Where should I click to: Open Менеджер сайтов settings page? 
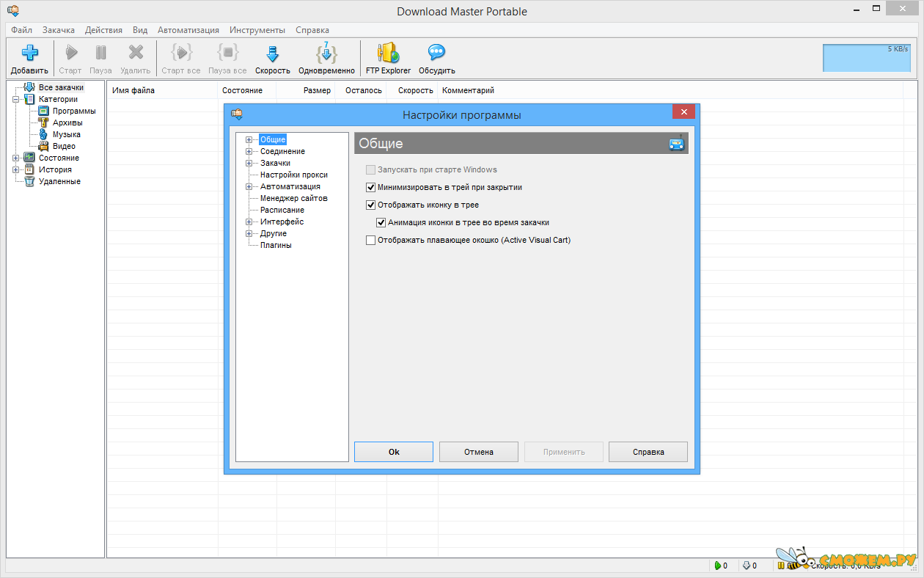click(x=294, y=199)
